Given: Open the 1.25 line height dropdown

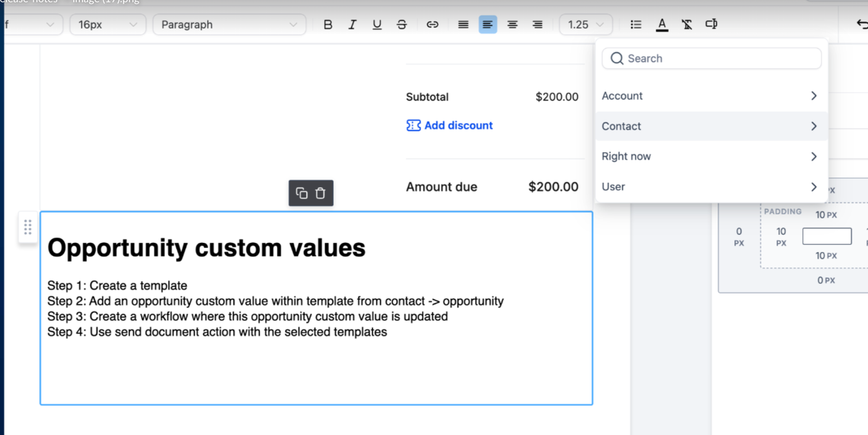Looking at the screenshot, I should click(x=585, y=24).
